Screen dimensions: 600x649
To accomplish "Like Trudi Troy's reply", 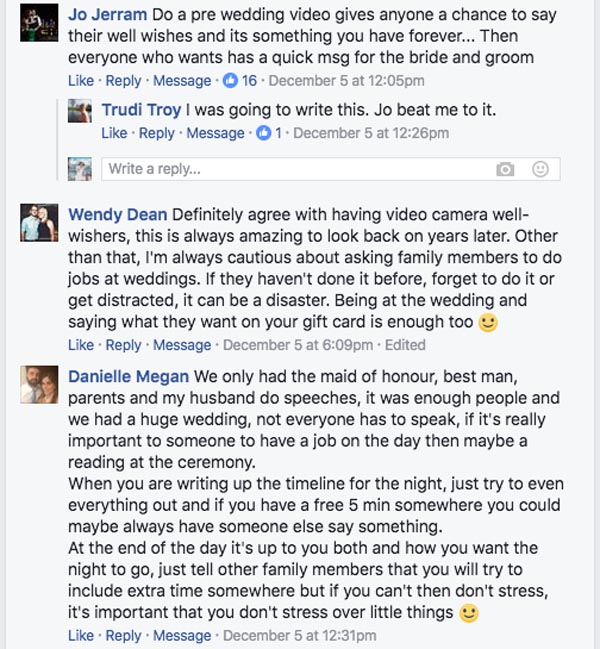I will tap(114, 133).
